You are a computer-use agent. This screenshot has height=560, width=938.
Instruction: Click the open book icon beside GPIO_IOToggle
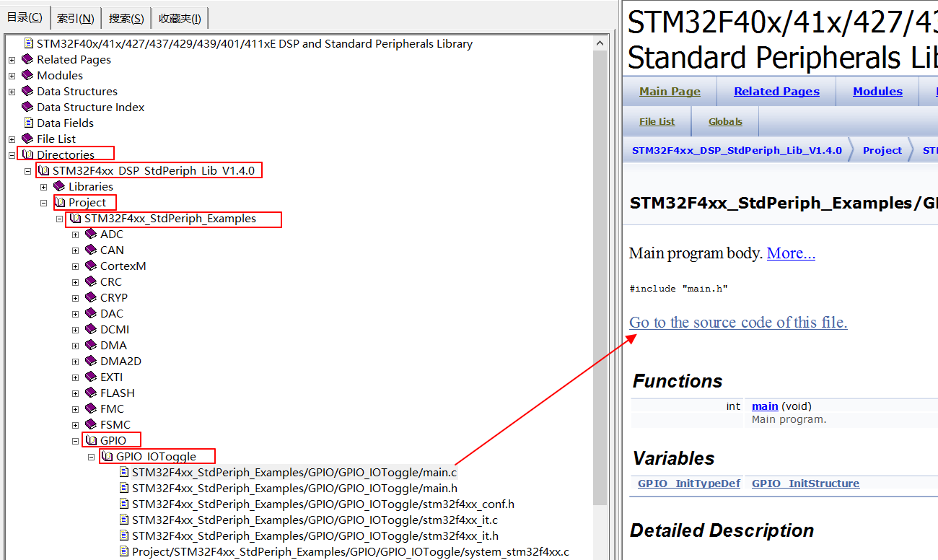[107, 456]
